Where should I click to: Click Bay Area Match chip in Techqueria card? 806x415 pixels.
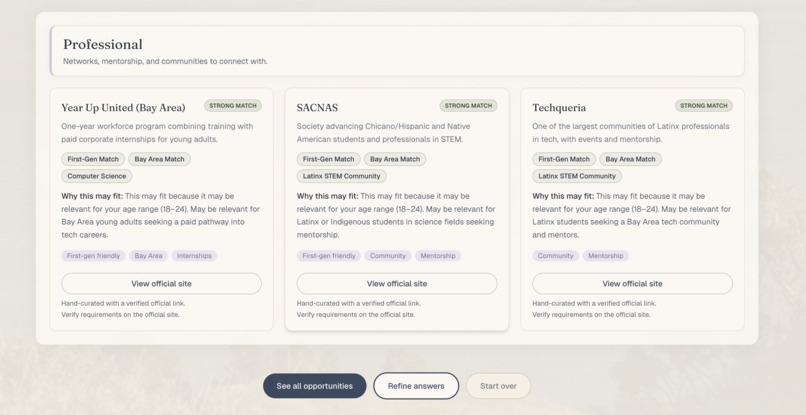(630, 159)
